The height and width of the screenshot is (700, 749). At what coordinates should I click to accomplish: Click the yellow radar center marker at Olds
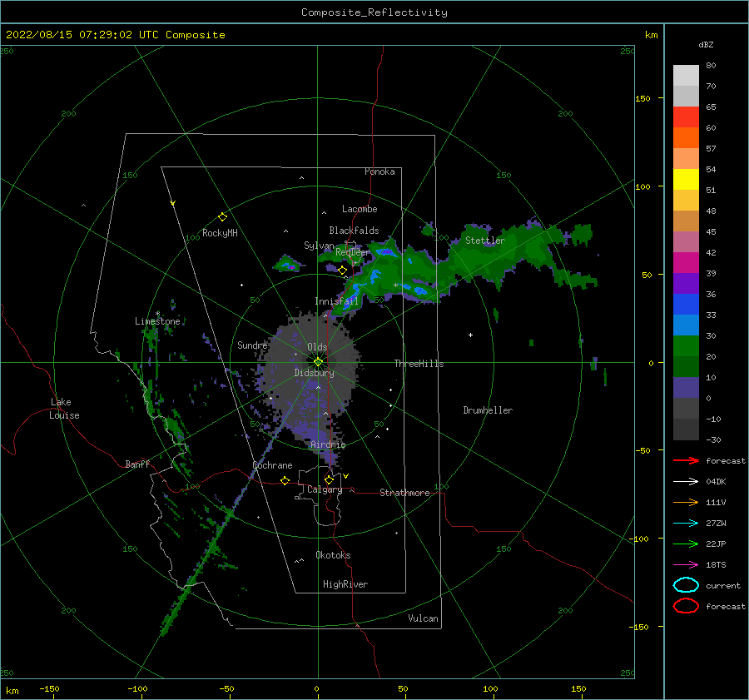point(318,362)
